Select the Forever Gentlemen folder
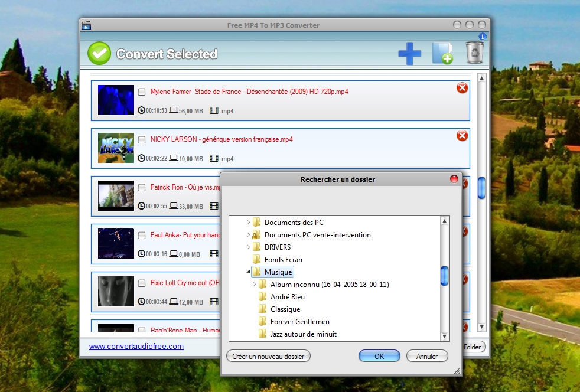 pyautogui.click(x=299, y=322)
